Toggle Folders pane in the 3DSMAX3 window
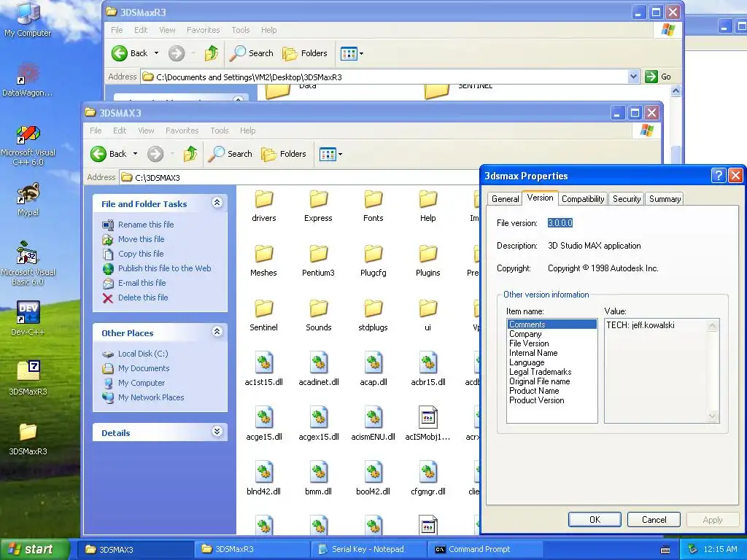The width and height of the screenshot is (747, 560). pos(284,154)
